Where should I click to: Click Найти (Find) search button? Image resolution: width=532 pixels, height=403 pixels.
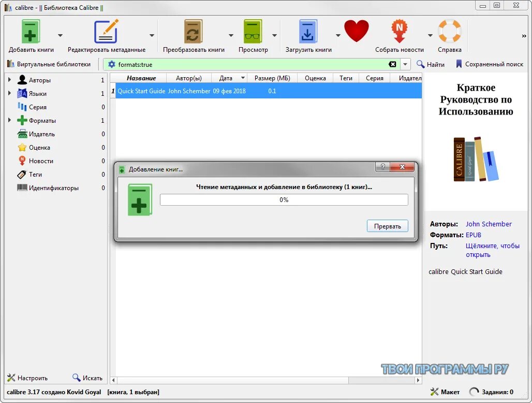(430, 64)
